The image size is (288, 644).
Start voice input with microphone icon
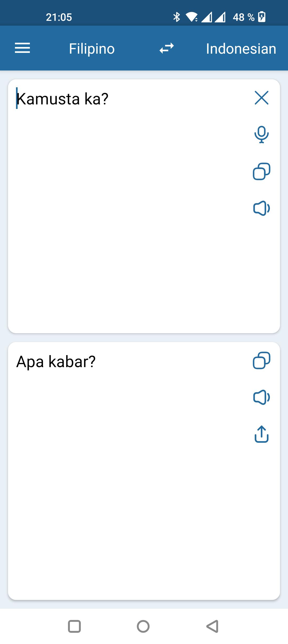pyautogui.click(x=262, y=135)
